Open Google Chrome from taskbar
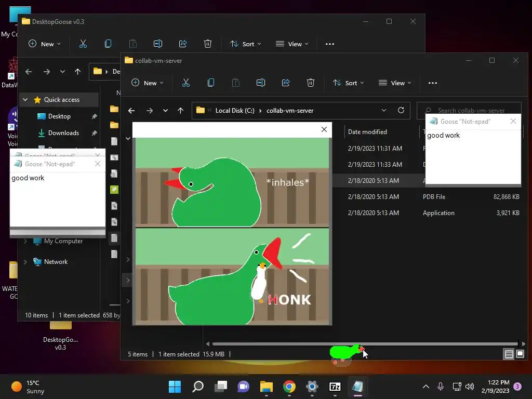532x399 pixels. coord(289,387)
